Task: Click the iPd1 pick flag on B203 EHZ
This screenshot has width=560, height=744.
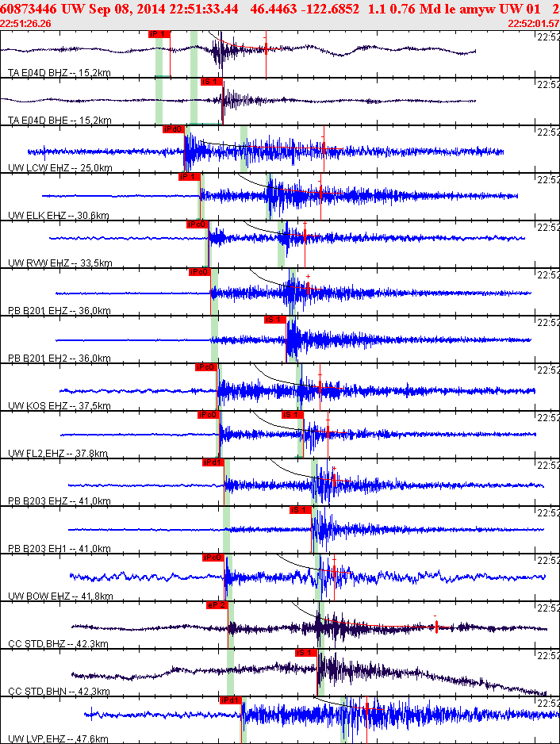Action: 213,462
